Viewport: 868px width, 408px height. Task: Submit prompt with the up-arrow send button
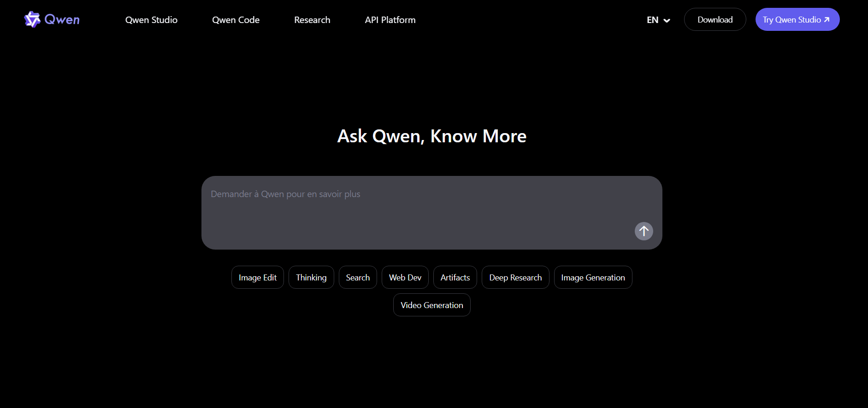pyautogui.click(x=644, y=231)
